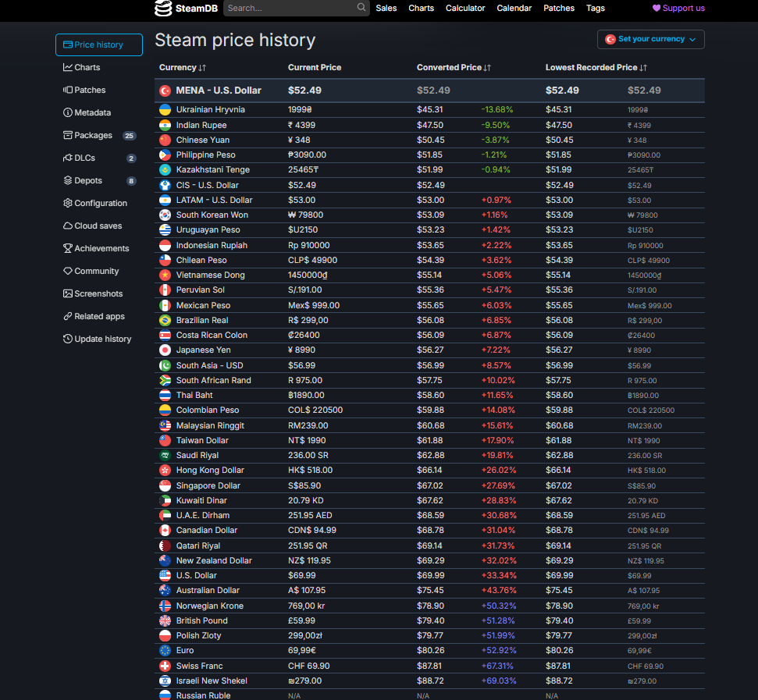Click the Metadata info icon
Screen dimensions: 758x700
[x=68, y=112]
